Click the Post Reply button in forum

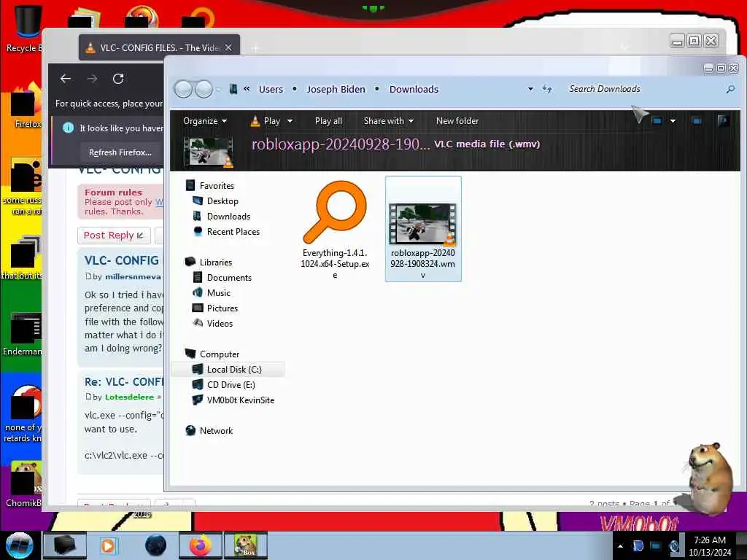pos(113,236)
